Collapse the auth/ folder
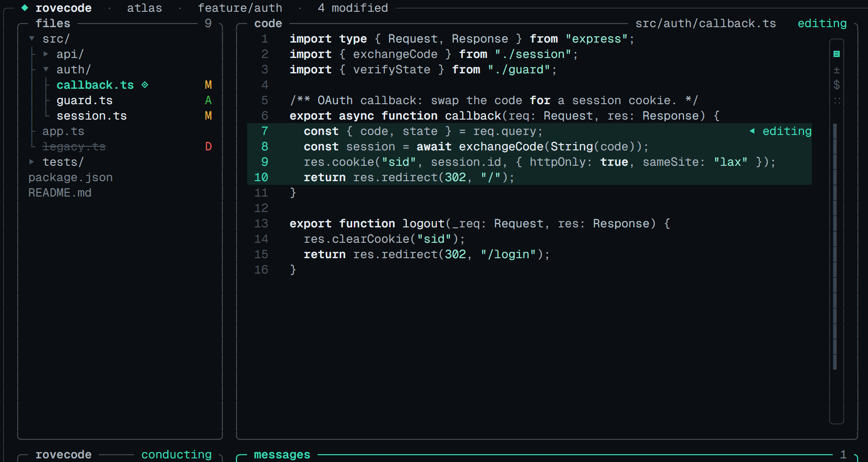 pyautogui.click(x=46, y=69)
